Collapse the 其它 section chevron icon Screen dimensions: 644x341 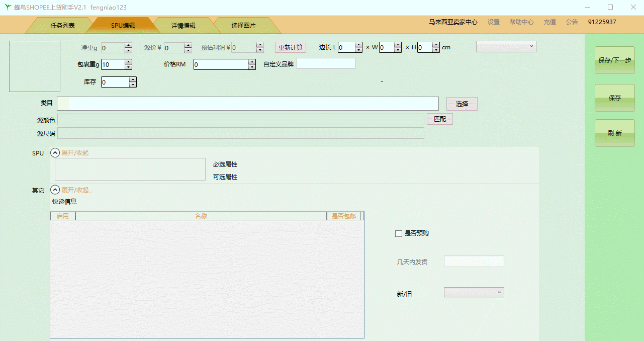tap(55, 190)
